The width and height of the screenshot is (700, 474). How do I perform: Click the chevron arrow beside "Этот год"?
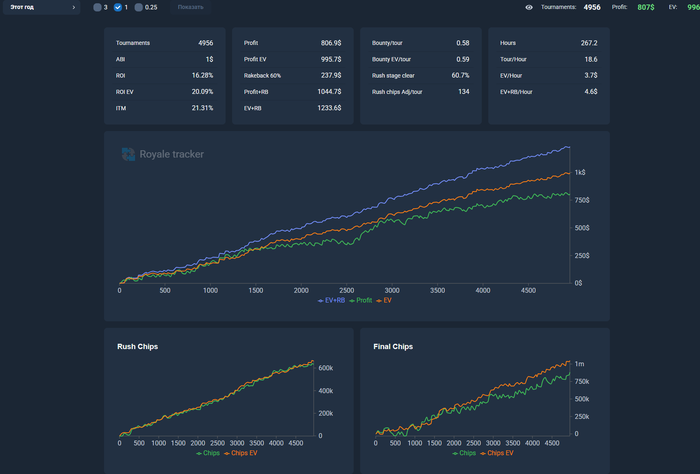click(x=74, y=7)
